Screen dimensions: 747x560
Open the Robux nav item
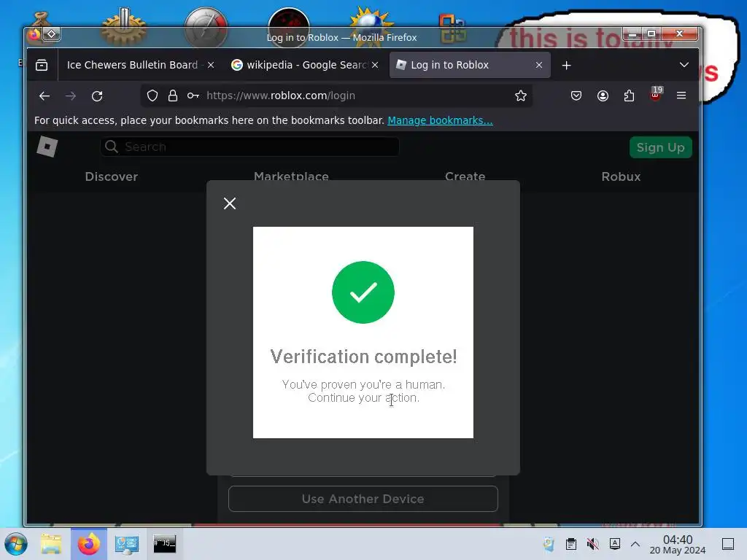tap(621, 176)
